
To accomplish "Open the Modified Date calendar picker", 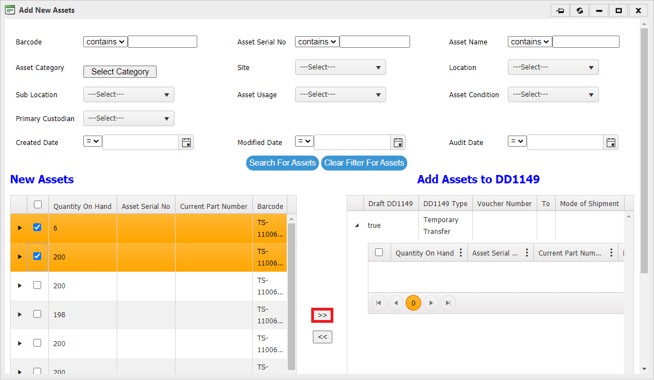I will 398,143.
